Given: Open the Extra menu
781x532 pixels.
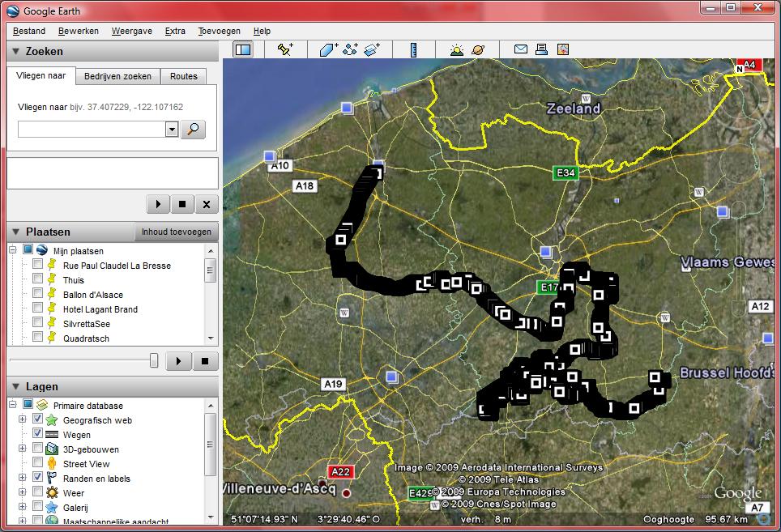Looking at the screenshot, I should (x=175, y=31).
